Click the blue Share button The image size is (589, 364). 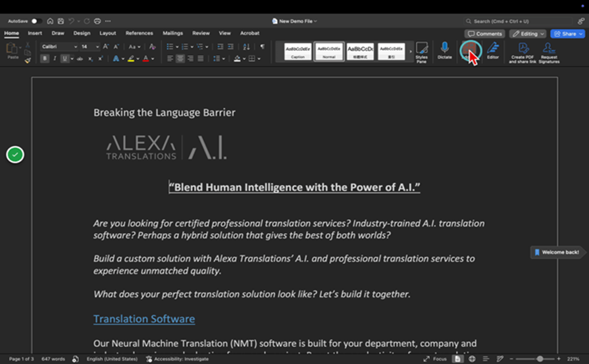point(567,34)
